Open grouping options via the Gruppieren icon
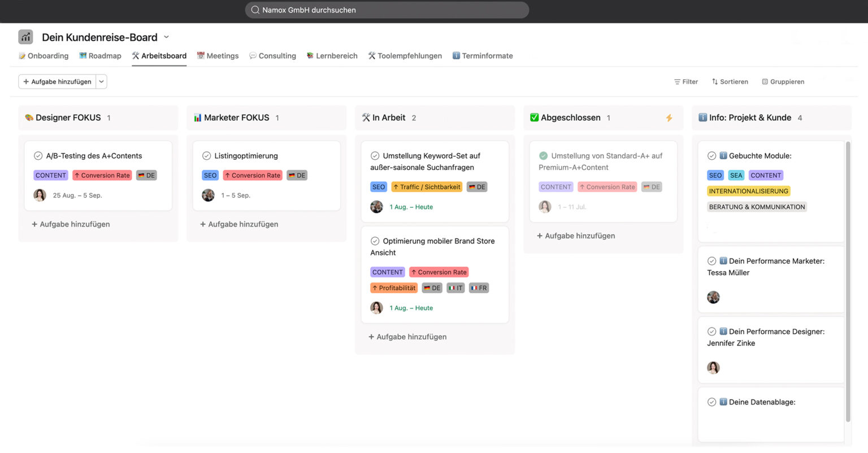The width and height of the screenshot is (868, 453). pos(764,81)
